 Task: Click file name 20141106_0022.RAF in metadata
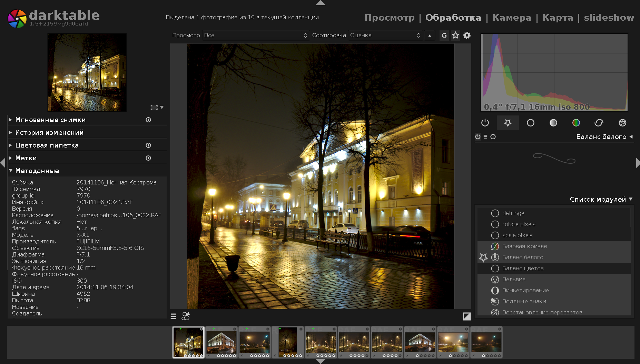(105, 202)
